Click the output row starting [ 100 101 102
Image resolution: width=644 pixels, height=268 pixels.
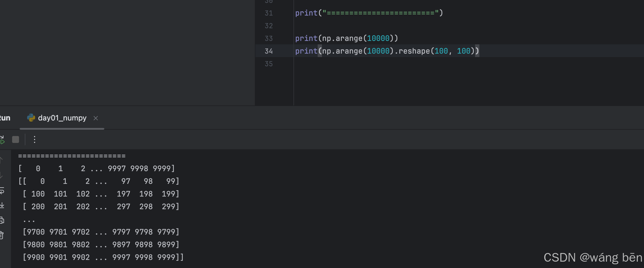pyautogui.click(x=101, y=194)
